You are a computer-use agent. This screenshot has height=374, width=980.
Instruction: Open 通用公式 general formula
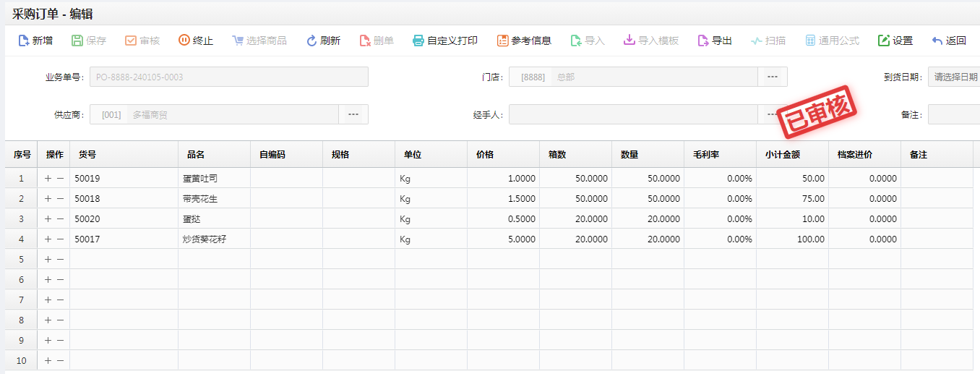point(832,41)
